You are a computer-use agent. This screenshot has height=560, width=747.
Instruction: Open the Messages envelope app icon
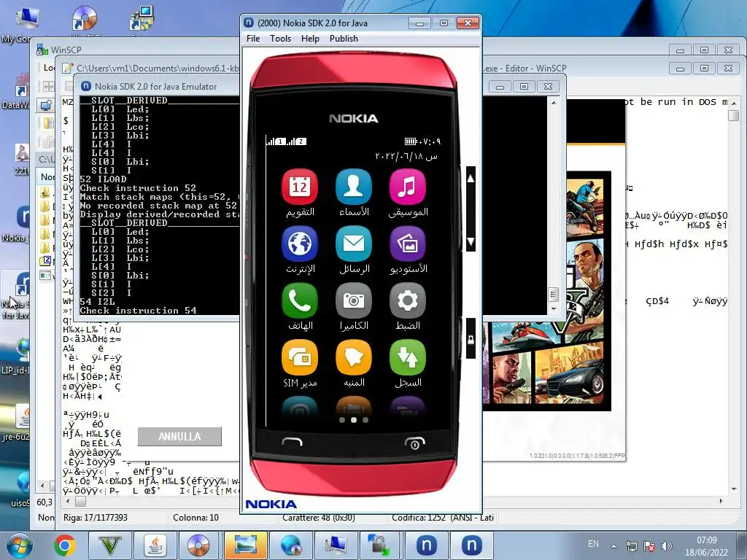354,244
